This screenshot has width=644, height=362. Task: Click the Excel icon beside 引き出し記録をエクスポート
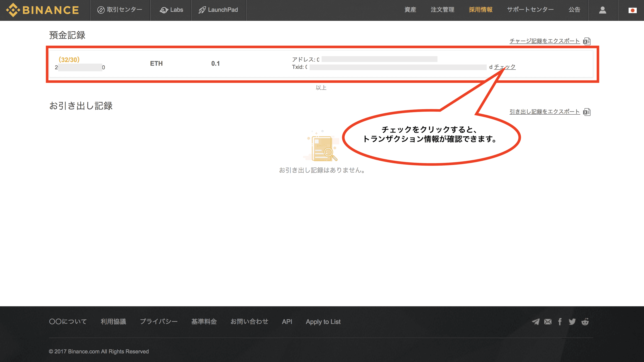(587, 112)
